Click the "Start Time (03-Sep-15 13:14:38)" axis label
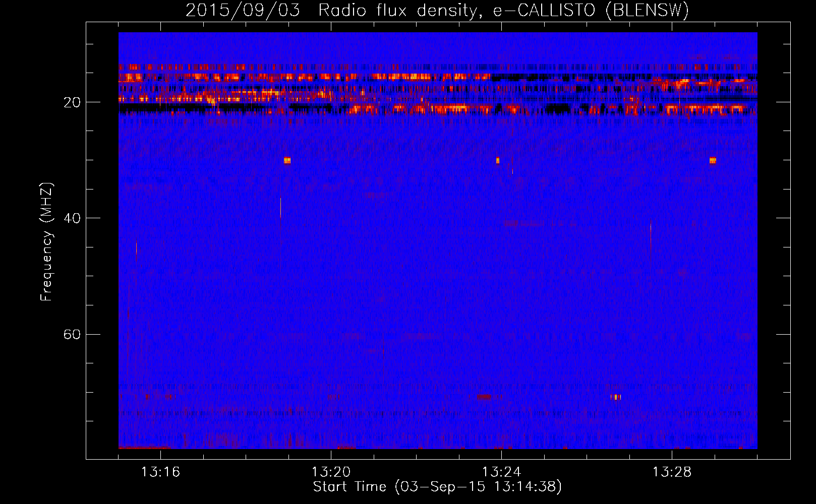Image resolution: width=816 pixels, height=504 pixels. [437, 487]
